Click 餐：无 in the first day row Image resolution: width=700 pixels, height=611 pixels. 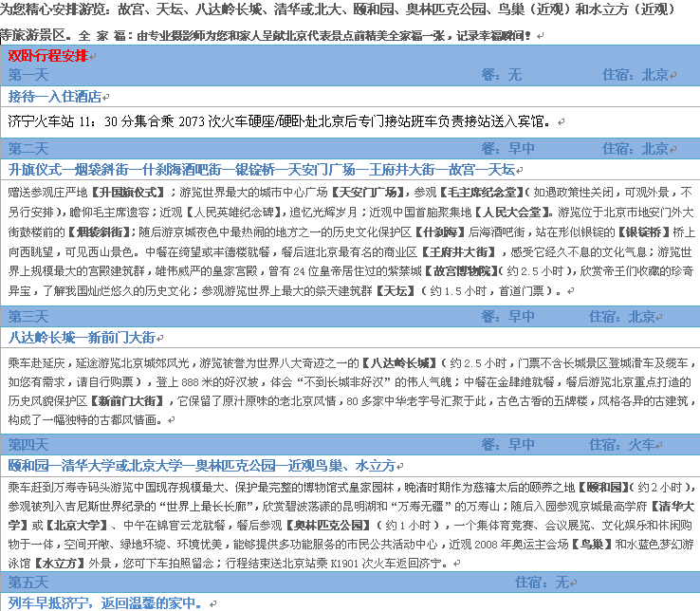(502, 74)
